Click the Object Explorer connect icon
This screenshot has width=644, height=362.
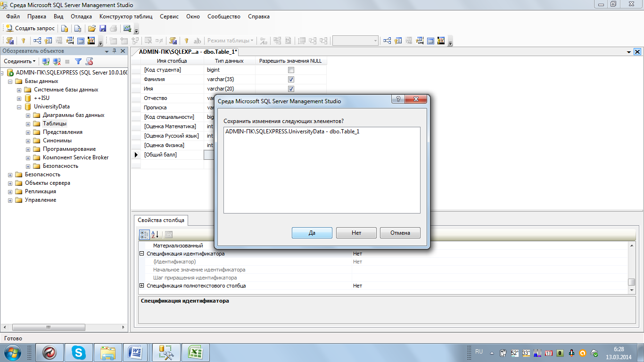(x=46, y=61)
